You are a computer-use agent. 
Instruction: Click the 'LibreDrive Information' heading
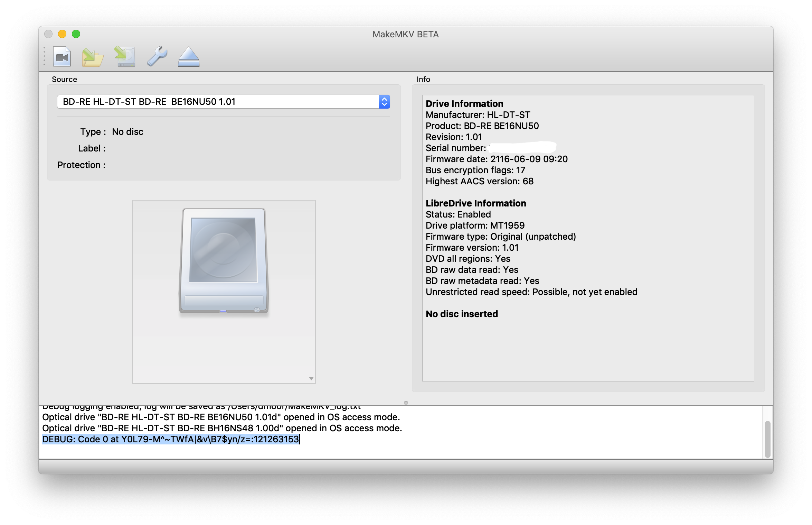point(476,203)
